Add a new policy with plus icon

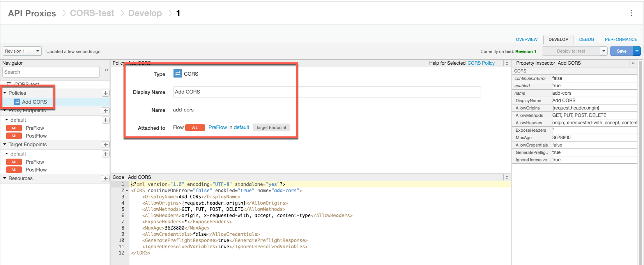(106, 93)
